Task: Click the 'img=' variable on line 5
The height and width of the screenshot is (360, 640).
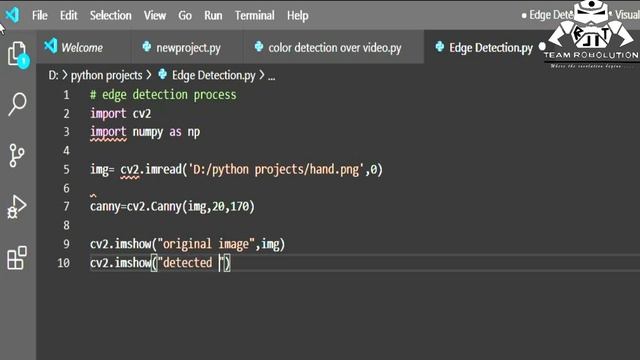Action: point(102,169)
